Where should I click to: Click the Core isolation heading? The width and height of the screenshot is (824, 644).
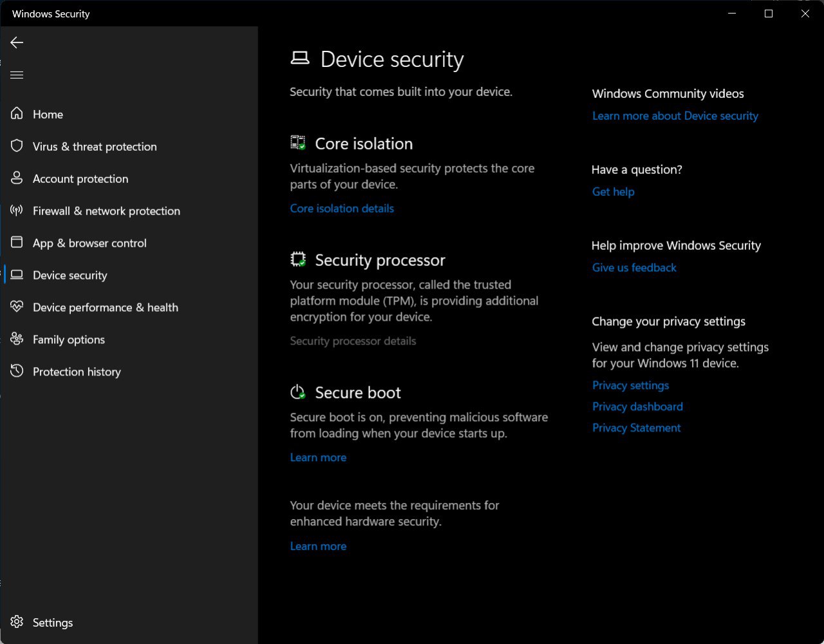364,144
